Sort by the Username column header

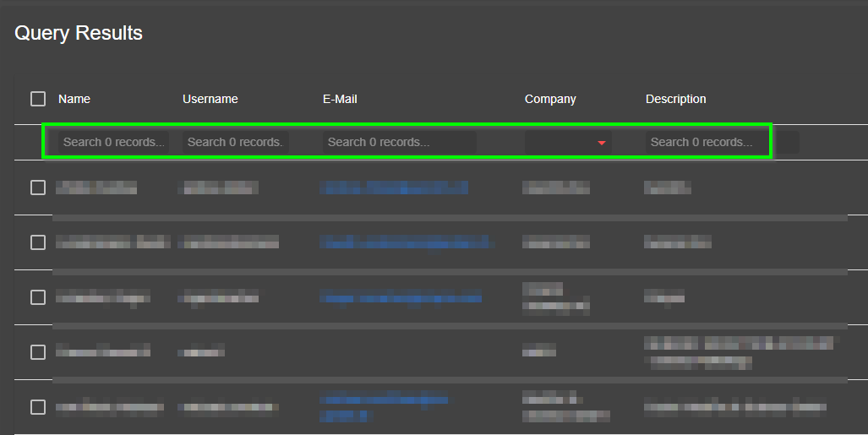pyautogui.click(x=210, y=99)
